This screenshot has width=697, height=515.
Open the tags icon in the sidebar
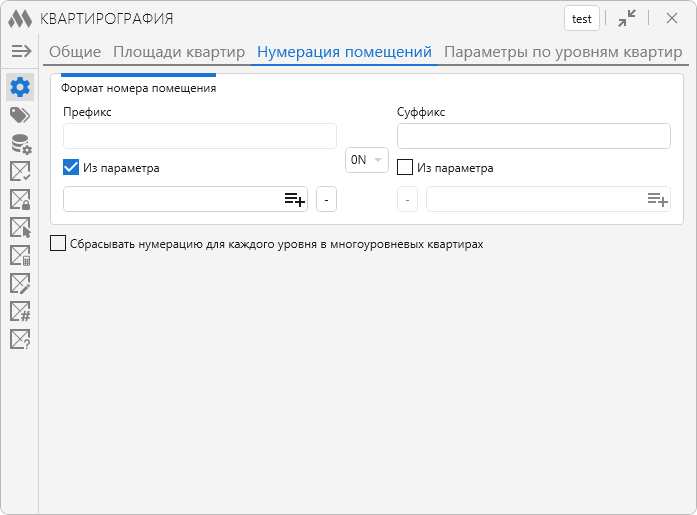[20, 115]
